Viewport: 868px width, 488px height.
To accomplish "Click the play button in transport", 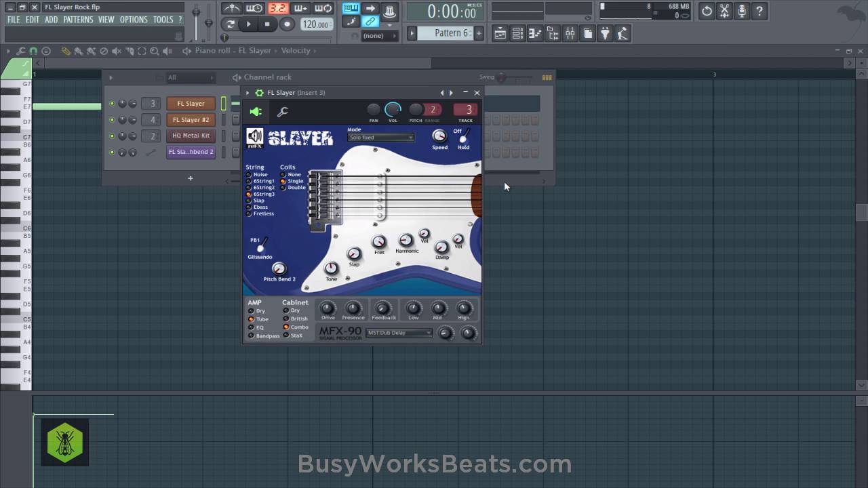I will point(249,24).
